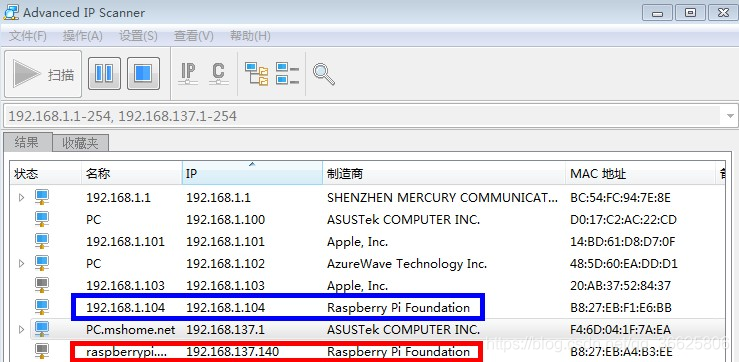Screen dimensions: 739x362
Task: Click computer icon of 192.168.1.104 row
Action: (42, 307)
